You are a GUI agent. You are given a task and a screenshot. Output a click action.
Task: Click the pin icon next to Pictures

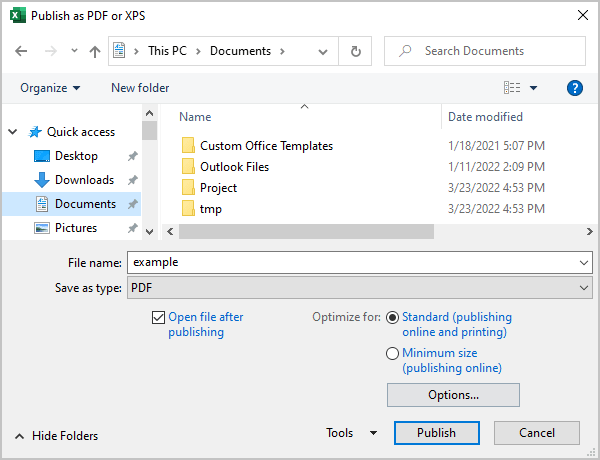132,228
